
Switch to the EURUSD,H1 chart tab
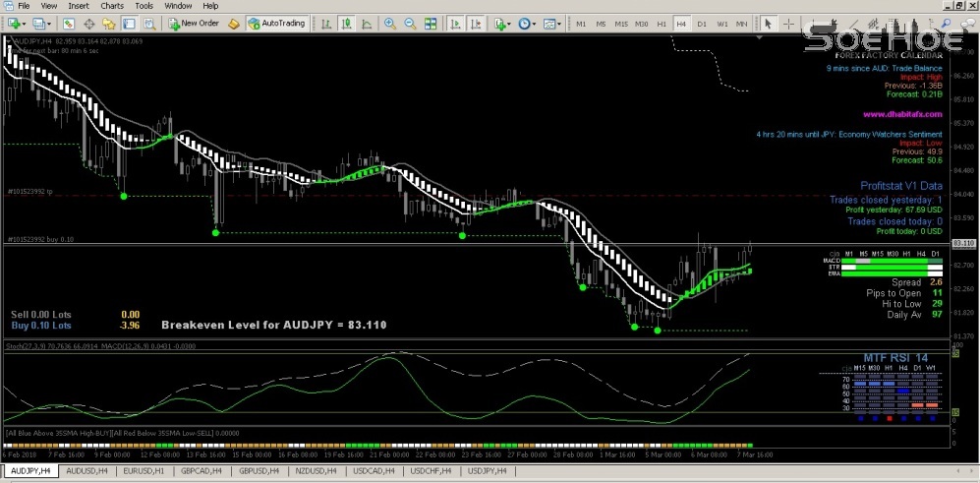(x=144, y=472)
